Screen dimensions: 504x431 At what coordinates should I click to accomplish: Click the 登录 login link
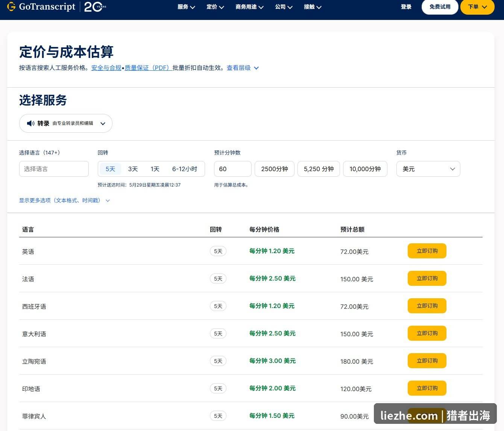(406, 7)
